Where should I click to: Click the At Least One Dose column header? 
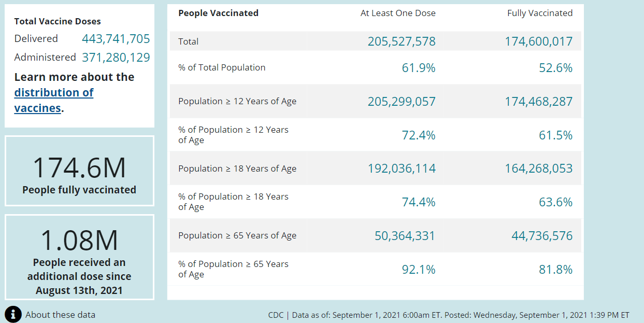tap(398, 13)
